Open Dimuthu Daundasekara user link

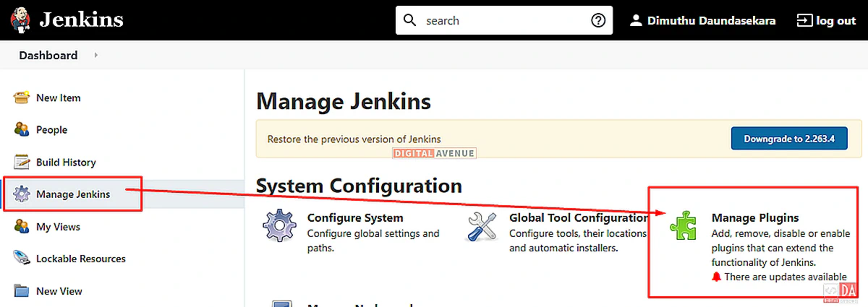point(712,20)
